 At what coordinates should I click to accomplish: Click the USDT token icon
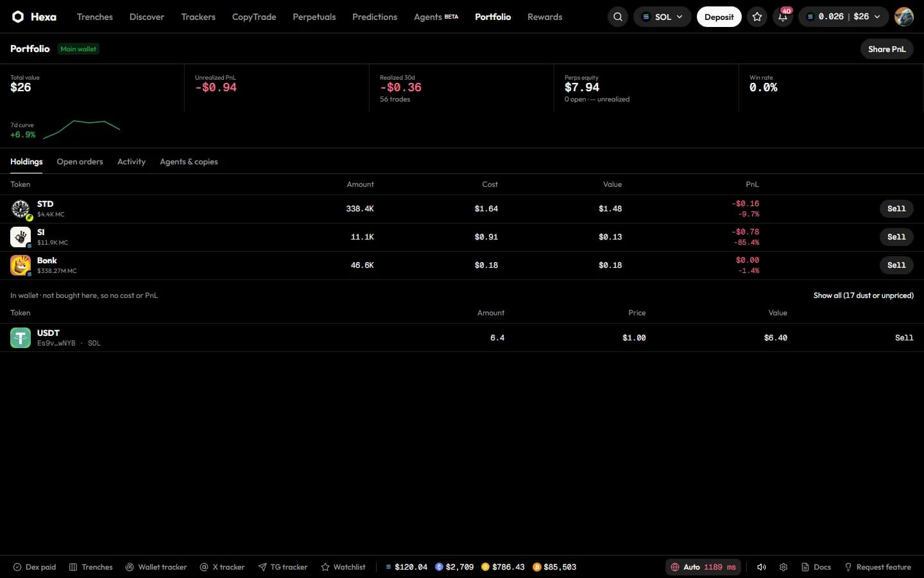point(21,338)
